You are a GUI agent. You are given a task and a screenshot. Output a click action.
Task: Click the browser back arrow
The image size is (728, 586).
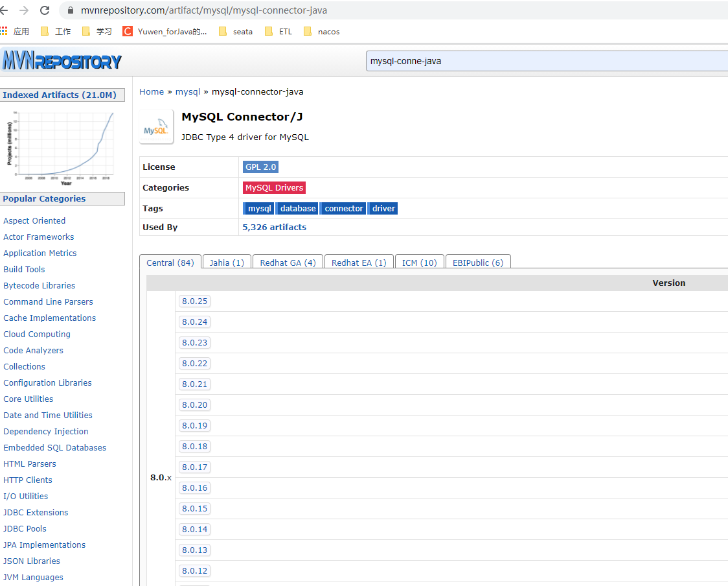[12, 10]
